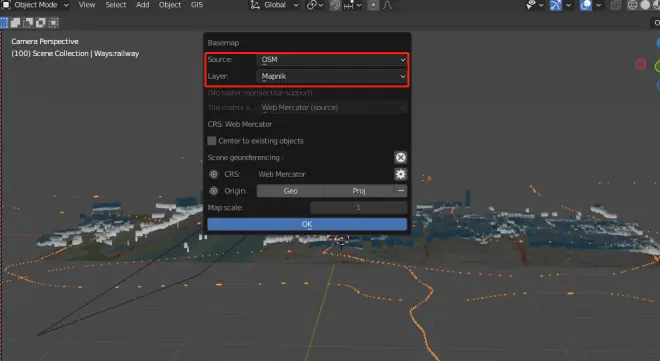Open the Layer dropdown showing Mapnik
Viewport: 660px width, 361px height.
tap(332, 76)
